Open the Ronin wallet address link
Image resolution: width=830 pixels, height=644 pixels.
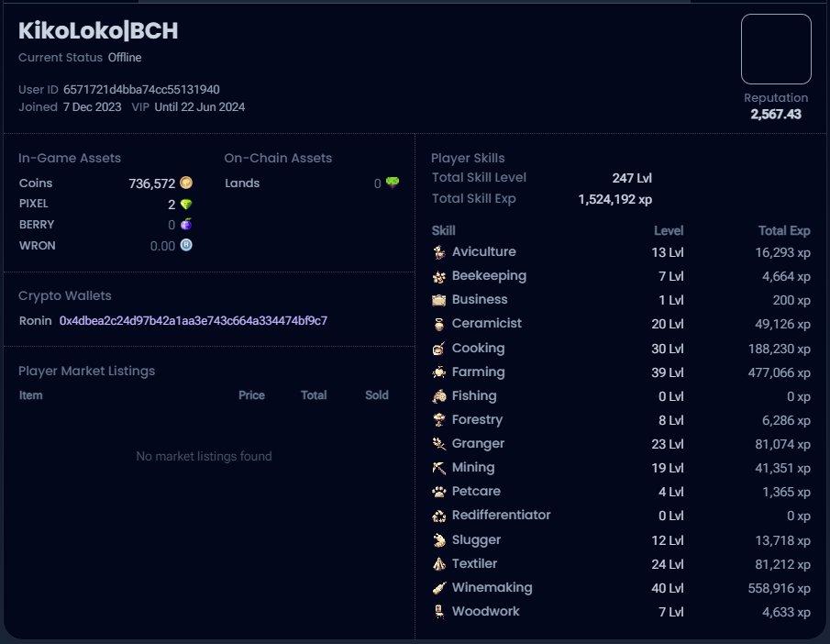pyautogui.click(x=194, y=321)
